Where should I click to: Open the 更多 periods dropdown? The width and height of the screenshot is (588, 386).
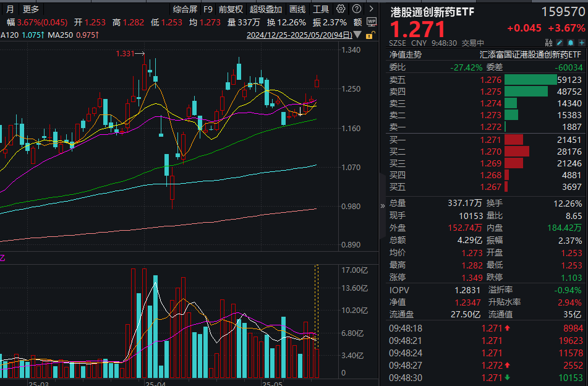(x=29, y=9)
